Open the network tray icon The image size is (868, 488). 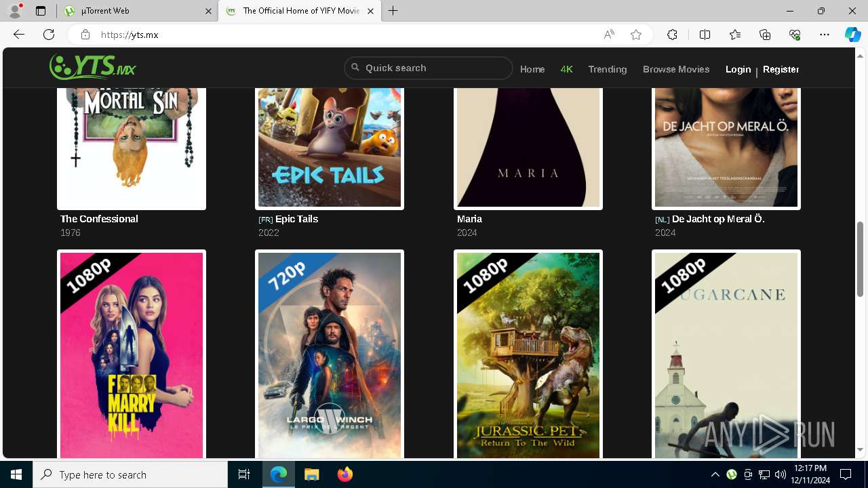tap(764, 474)
